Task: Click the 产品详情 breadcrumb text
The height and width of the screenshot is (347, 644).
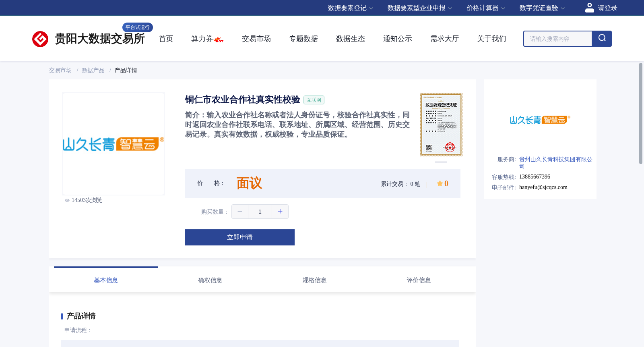Action: click(126, 71)
